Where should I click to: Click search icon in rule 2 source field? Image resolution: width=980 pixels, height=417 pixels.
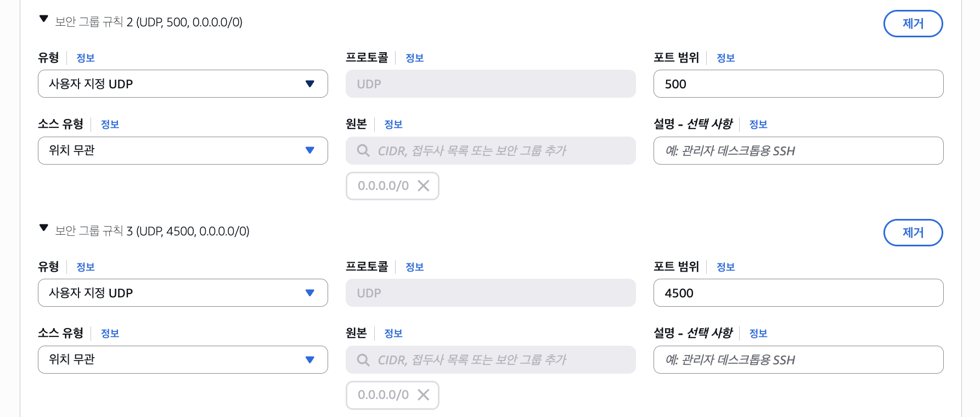point(363,150)
